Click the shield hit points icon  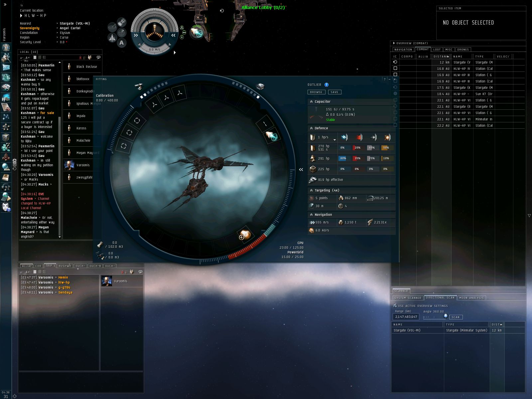[312, 148]
